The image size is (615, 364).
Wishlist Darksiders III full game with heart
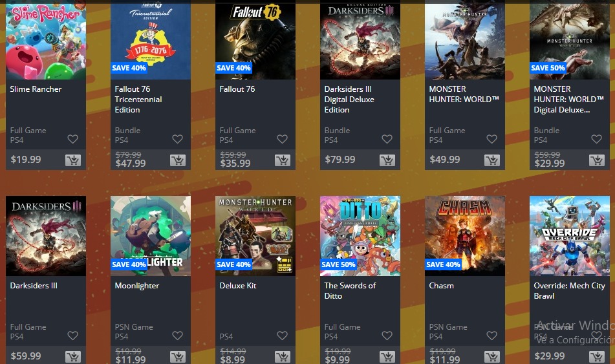tap(72, 336)
